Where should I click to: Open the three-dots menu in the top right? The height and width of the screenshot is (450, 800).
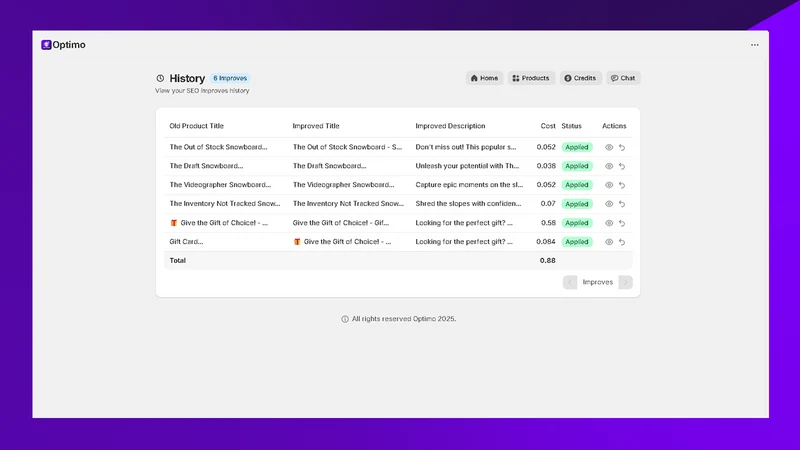pyautogui.click(x=755, y=45)
